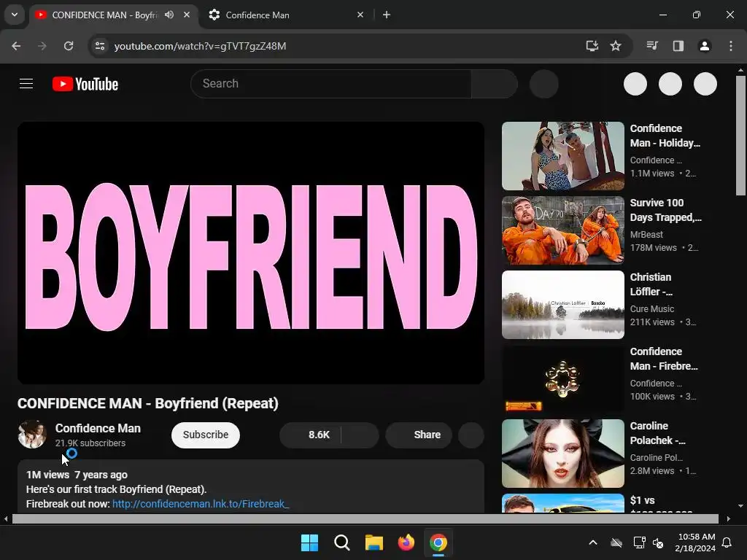Share the Boyfriend video
Screen dimensions: 747x560
[419, 435]
